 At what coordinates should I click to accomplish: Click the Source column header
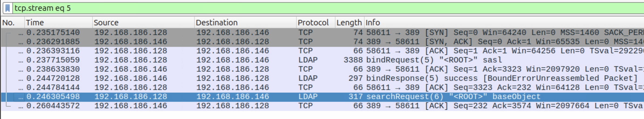(106, 23)
